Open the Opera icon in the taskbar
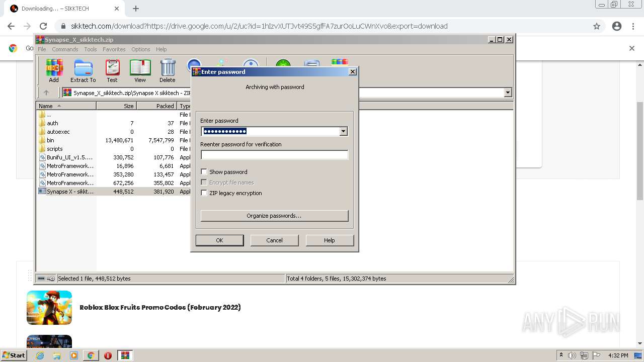 click(108, 355)
